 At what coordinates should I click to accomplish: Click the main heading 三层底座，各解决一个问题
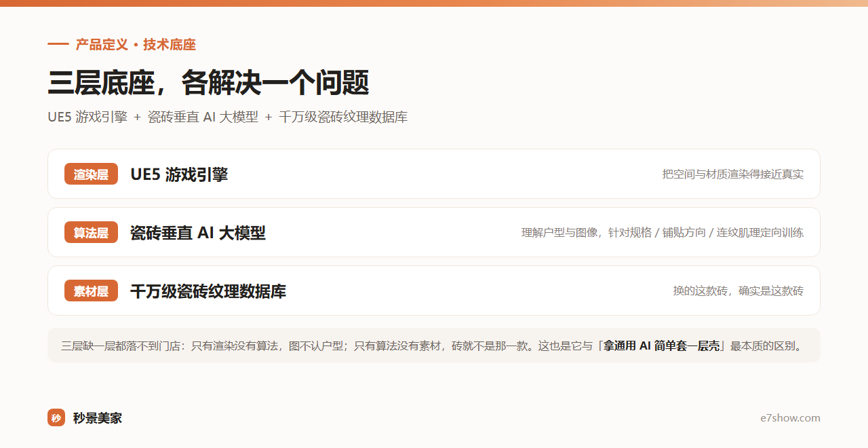tap(208, 83)
